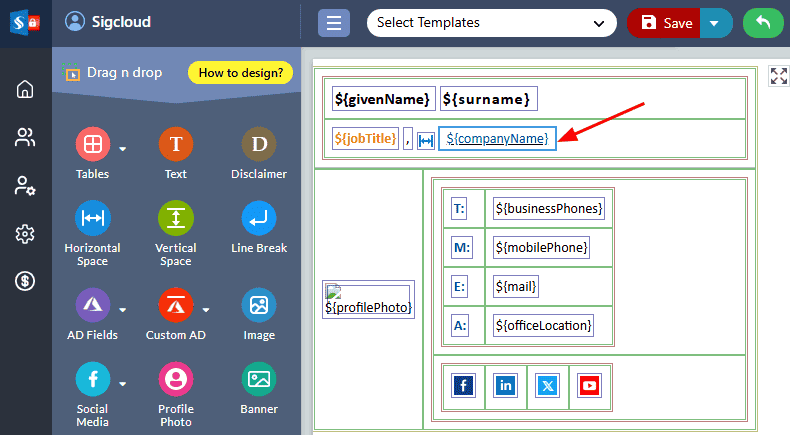
Task: Choose the Disclaimer element icon
Action: point(259,145)
